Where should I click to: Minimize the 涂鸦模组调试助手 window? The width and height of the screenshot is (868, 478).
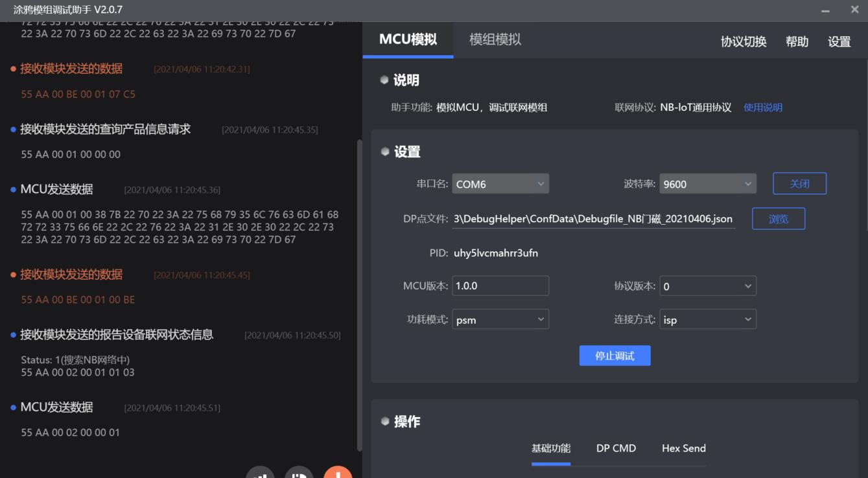point(825,10)
